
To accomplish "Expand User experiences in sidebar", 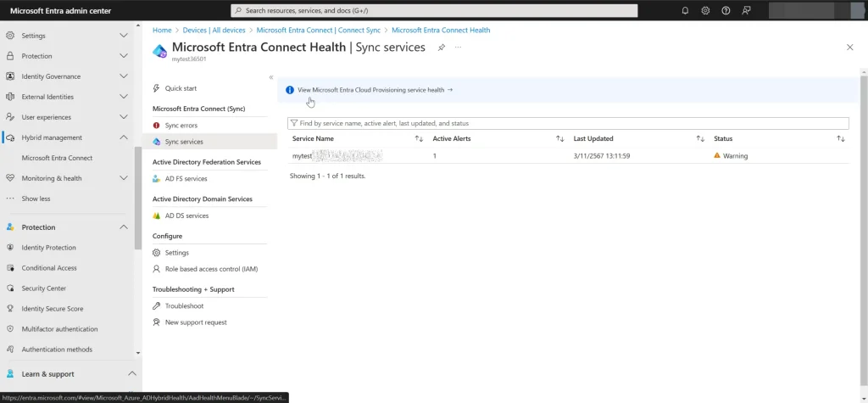I will [x=124, y=117].
